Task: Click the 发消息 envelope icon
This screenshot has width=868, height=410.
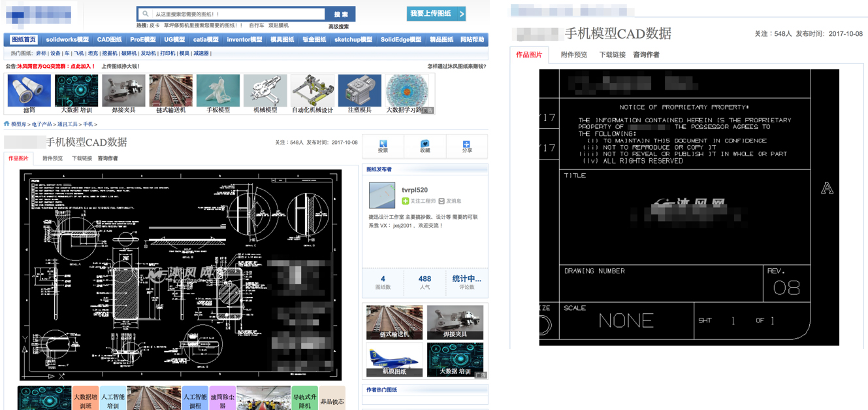Action: [442, 201]
